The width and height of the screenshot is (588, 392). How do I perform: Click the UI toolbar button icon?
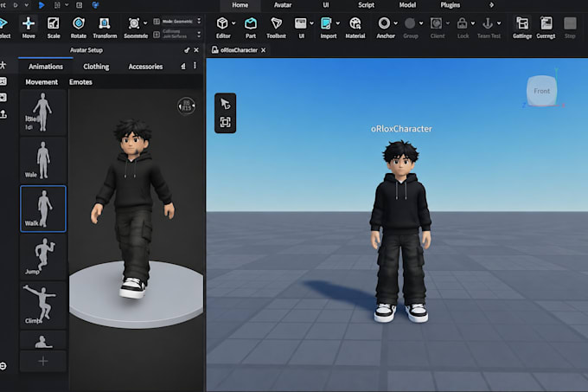tap(300, 23)
